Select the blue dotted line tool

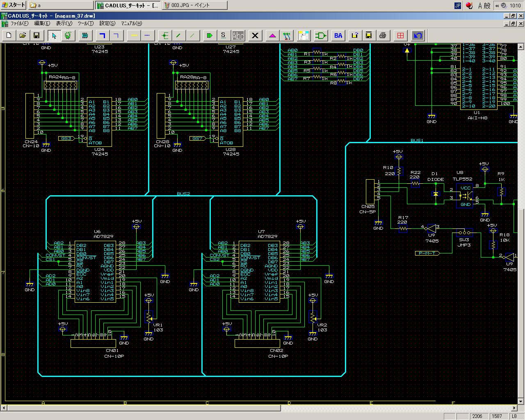pos(147,36)
